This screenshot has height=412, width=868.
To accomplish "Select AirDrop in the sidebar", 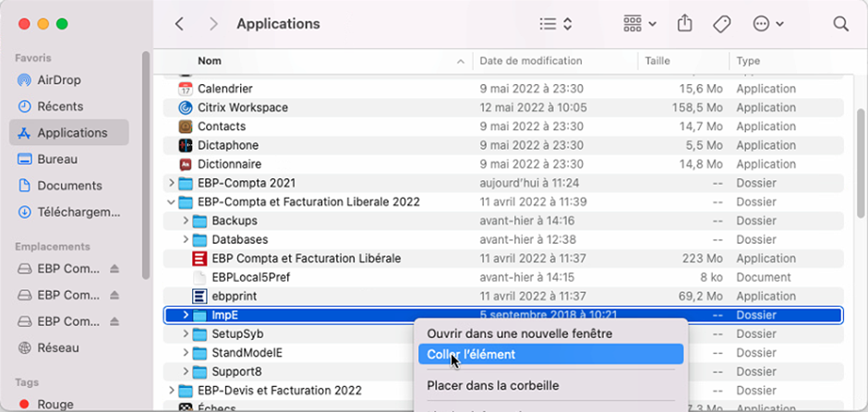I will [69, 80].
